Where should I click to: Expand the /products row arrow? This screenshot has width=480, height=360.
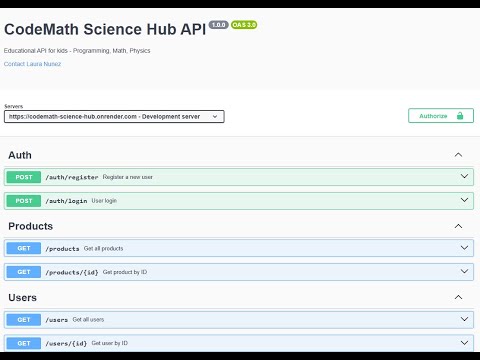pos(464,248)
